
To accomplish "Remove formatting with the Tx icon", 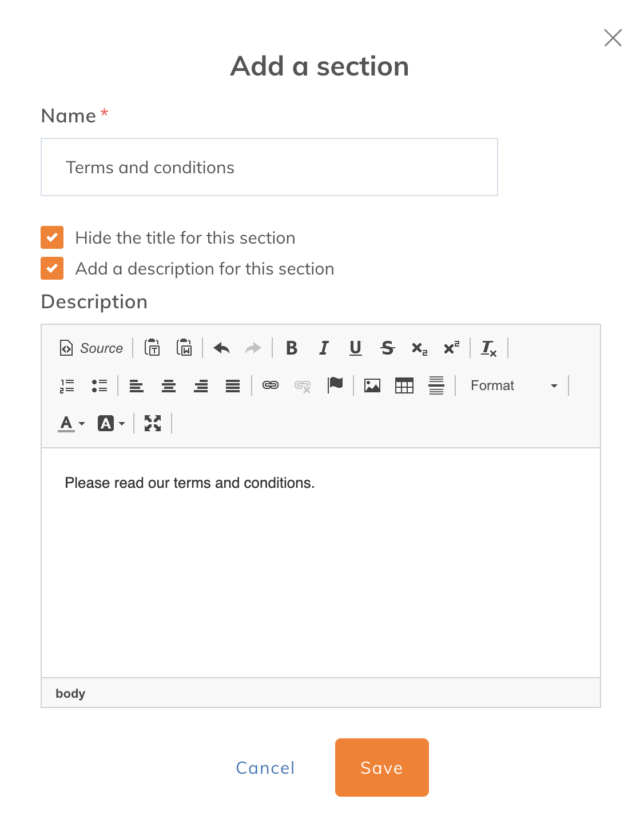I will [x=489, y=348].
